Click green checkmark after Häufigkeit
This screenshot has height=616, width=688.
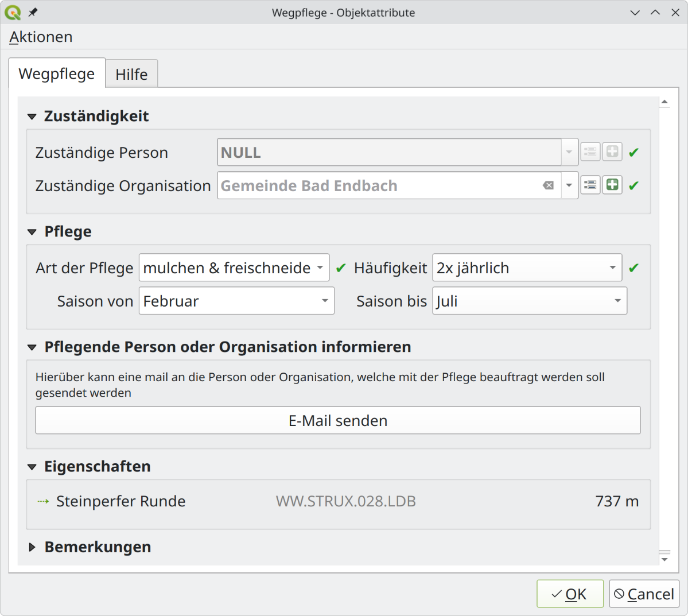(x=633, y=268)
